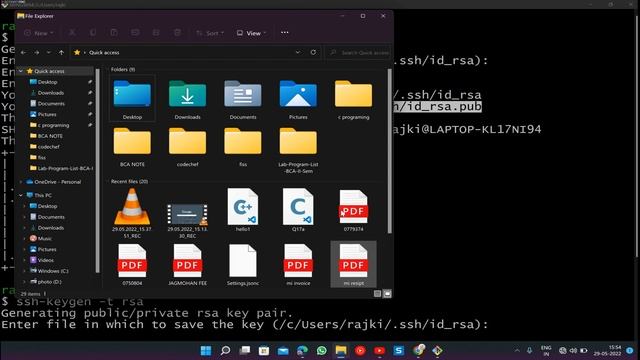
Task: Select the Desktop folder tile
Action: (x=132, y=99)
